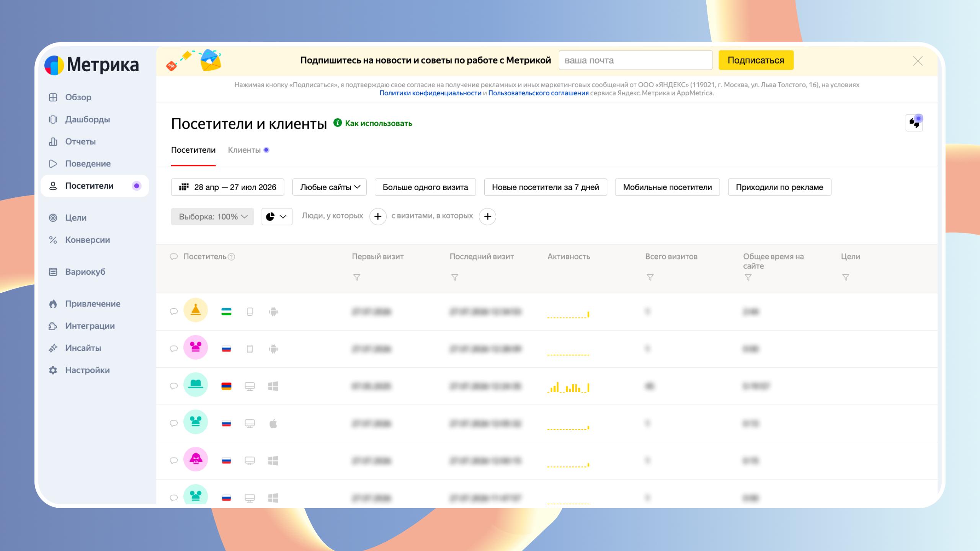Click the comment icon for the teal flat-hat visitor
The height and width of the screenshot is (551, 980).
click(x=174, y=386)
